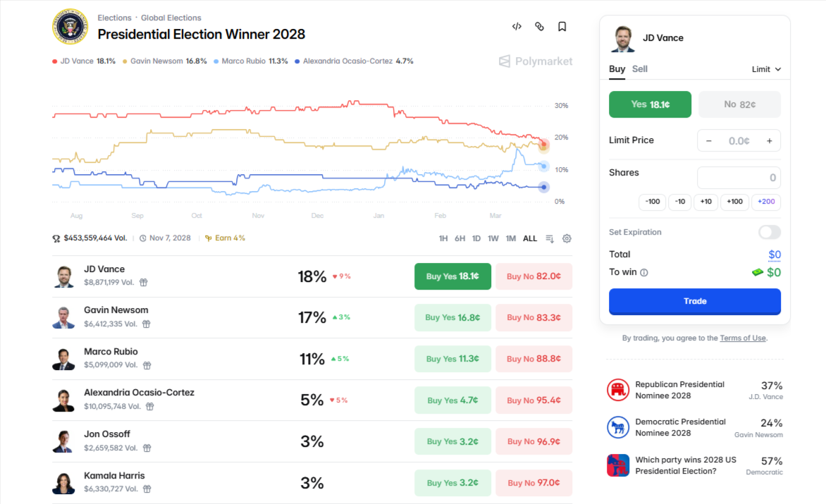Copy the market link icon
This screenshot has height=504, width=826.
(539, 25)
